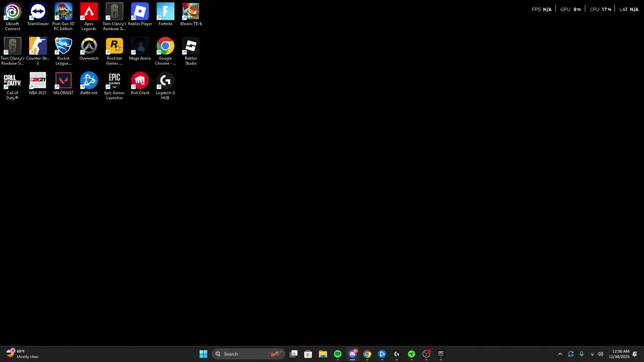
Task: Open Battle.net from the taskbar
Action: click(382, 354)
